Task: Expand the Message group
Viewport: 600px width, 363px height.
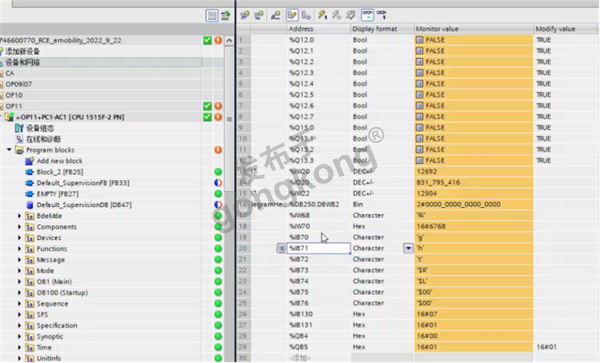Action: 20,260
